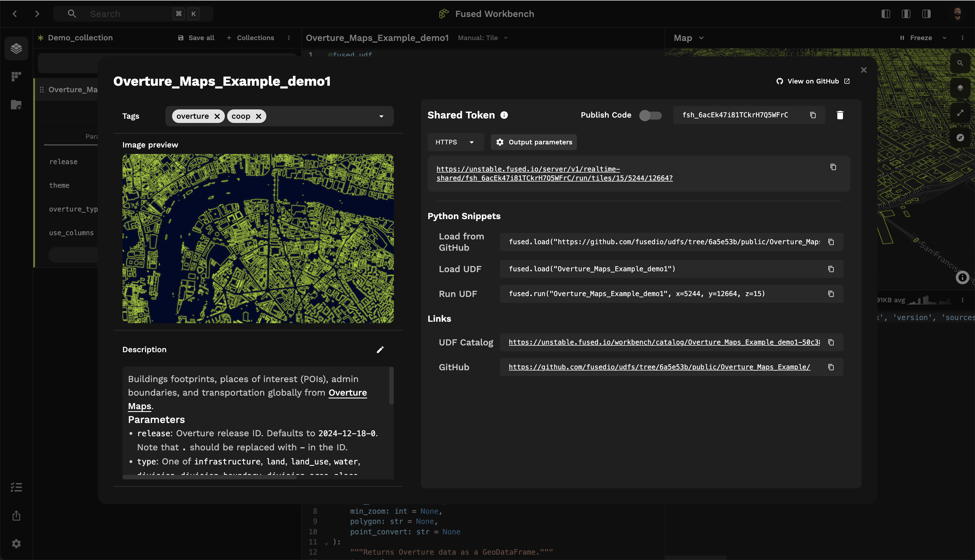Open the Manual: Tile mode dropdown

pyautogui.click(x=483, y=38)
